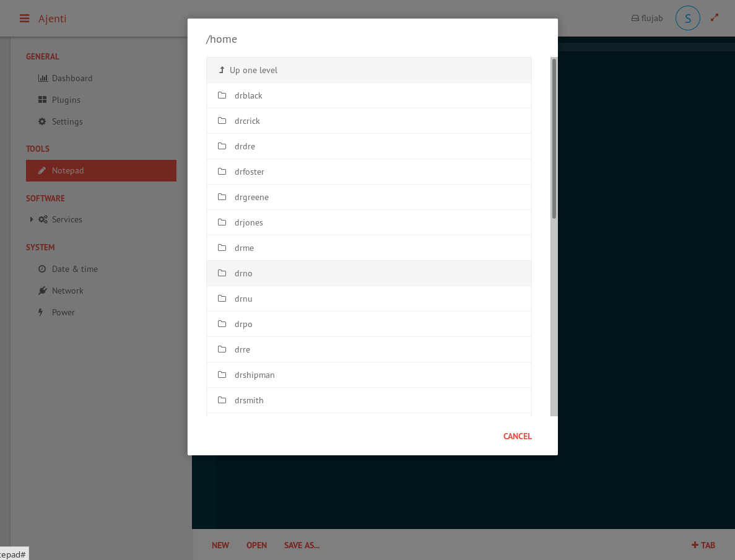The width and height of the screenshot is (735, 560).
Task: Select Notepad in the sidebar menu
Action: 101,170
